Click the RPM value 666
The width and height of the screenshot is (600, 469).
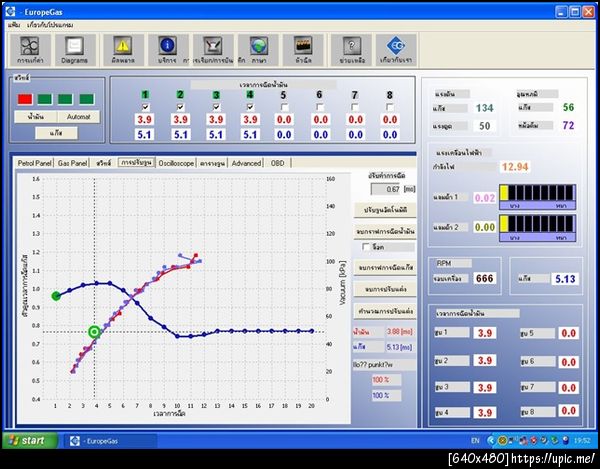click(x=484, y=278)
